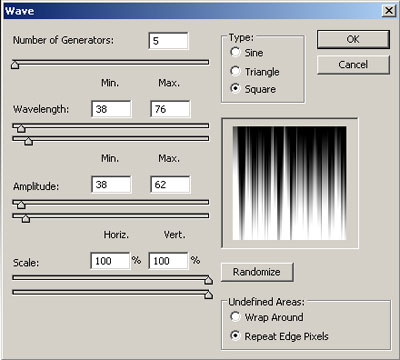Click the Vertical Scale slider handle

209,294
